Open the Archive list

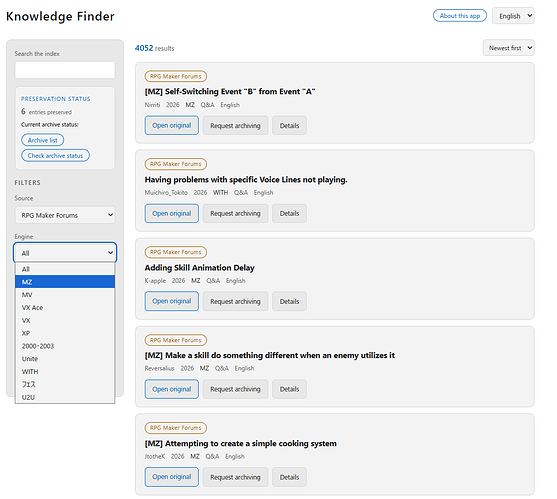coord(43,140)
